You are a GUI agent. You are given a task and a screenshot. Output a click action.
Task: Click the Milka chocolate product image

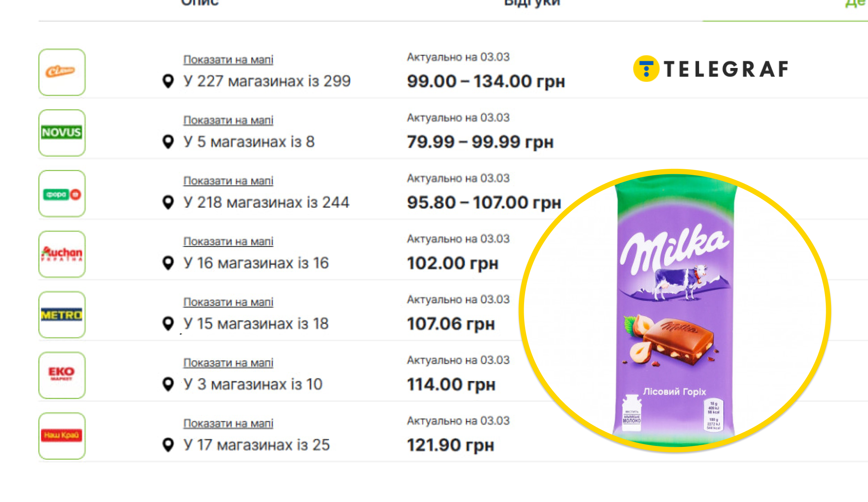pyautogui.click(x=674, y=311)
